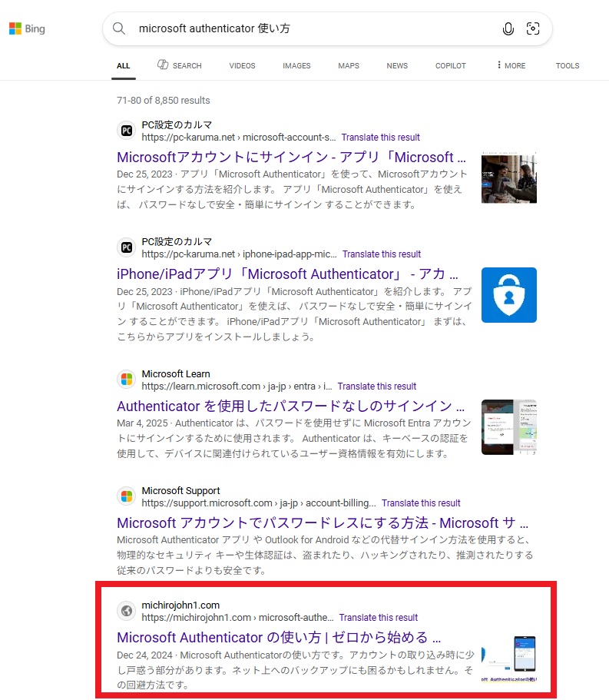This screenshot has width=609, height=700.
Task: Expand the MORE menu
Action: pyautogui.click(x=511, y=65)
